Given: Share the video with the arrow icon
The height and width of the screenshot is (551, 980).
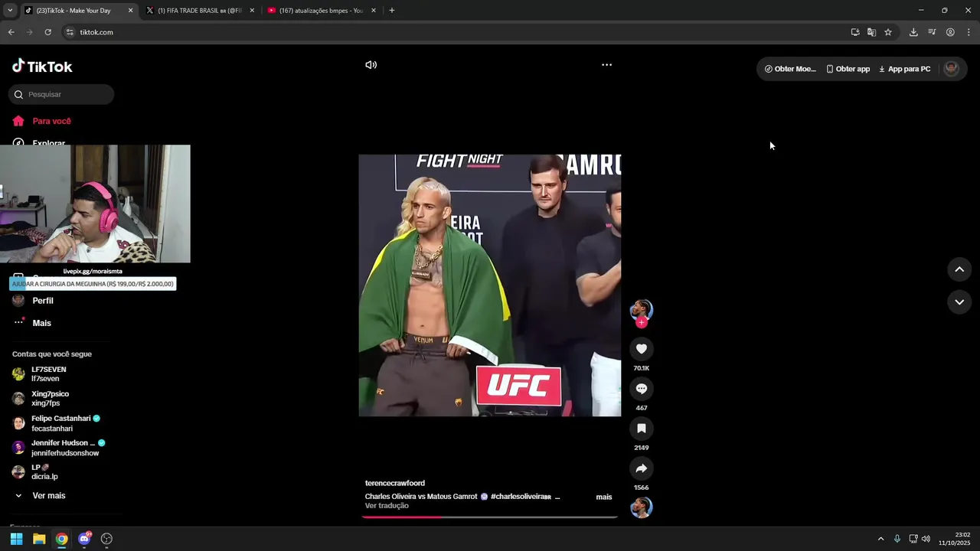Looking at the screenshot, I should pyautogui.click(x=642, y=468).
